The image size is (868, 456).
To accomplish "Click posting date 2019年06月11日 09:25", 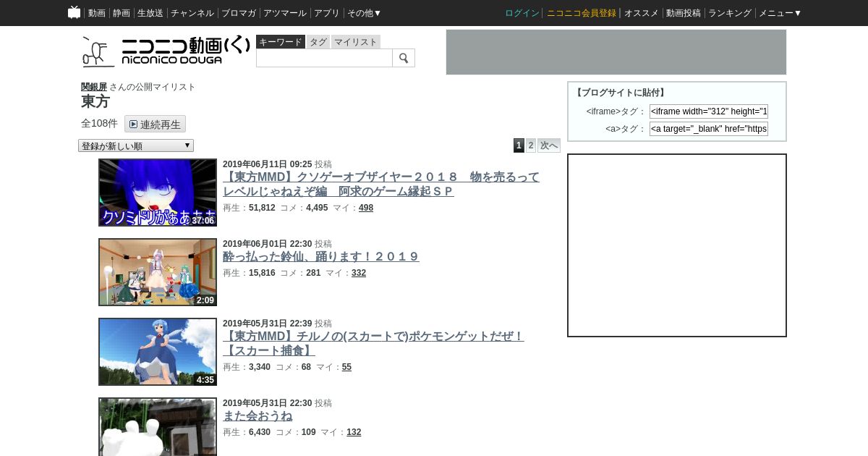I will (268, 164).
